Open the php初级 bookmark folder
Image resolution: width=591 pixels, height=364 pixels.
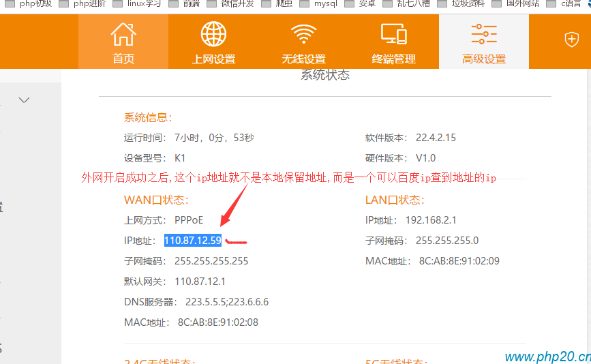29,4
